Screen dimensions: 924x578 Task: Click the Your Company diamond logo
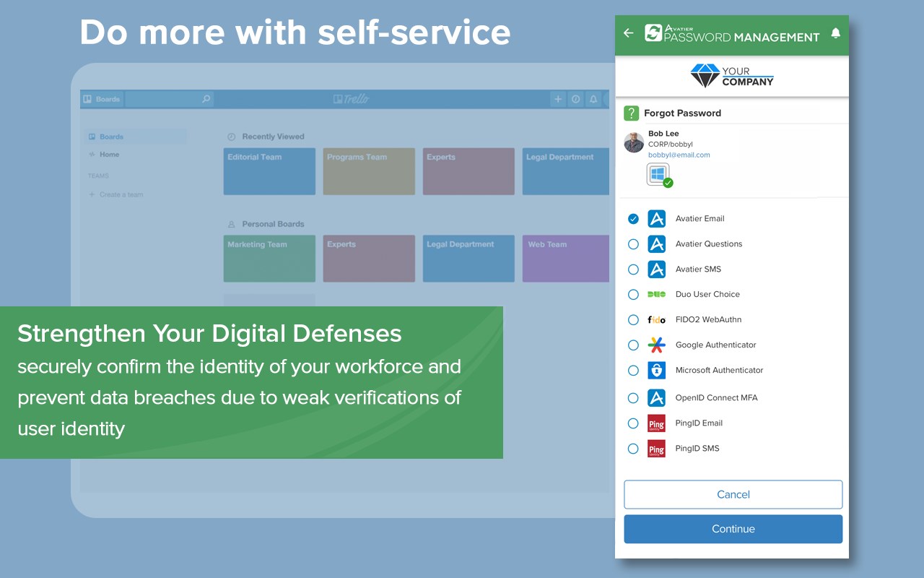coord(732,76)
